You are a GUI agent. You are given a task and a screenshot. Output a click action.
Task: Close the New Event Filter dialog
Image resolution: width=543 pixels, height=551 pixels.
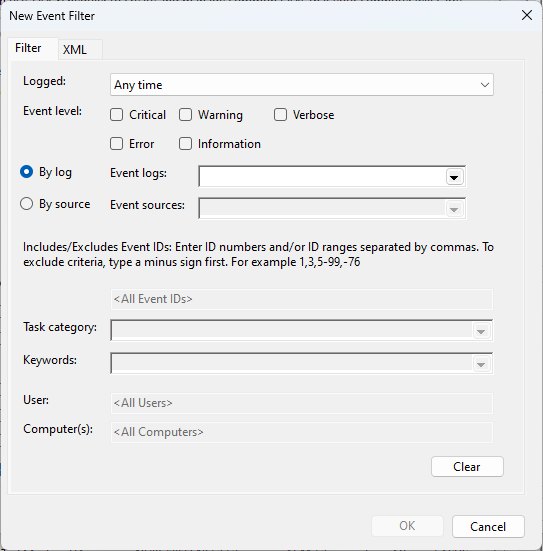click(527, 15)
